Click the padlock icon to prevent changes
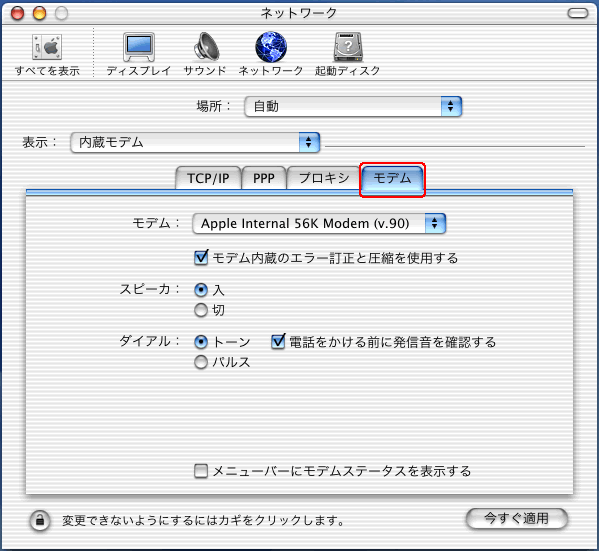Image resolution: width=599 pixels, height=551 pixels. (x=40, y=520)
